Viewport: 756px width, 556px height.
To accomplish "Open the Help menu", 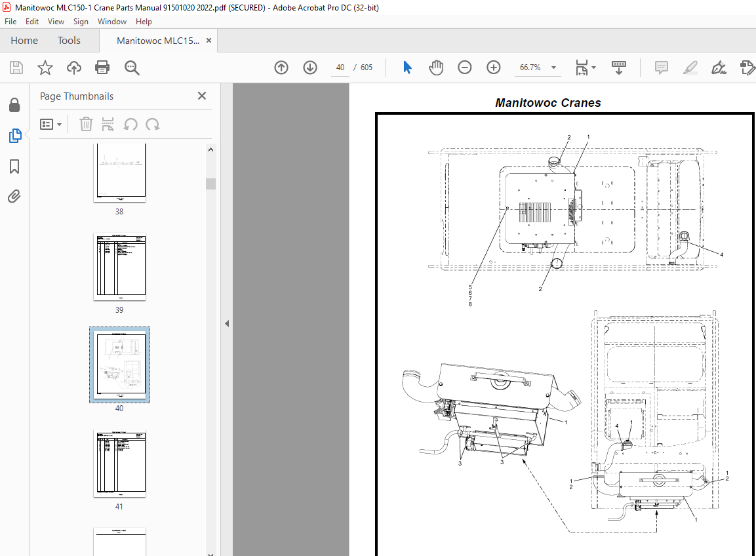I will [144, 22].
